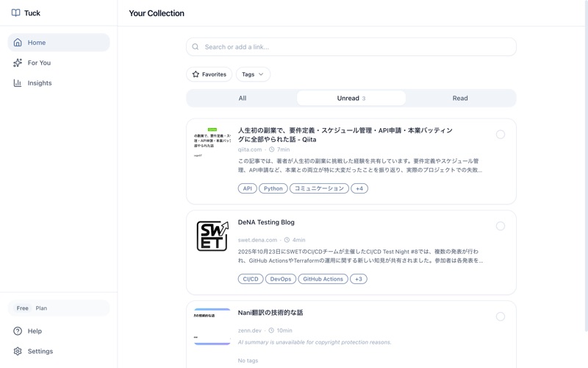Viewport: 588px width, 368px height.
Task: Click the page vertical scrollbar
Action: 586,165
